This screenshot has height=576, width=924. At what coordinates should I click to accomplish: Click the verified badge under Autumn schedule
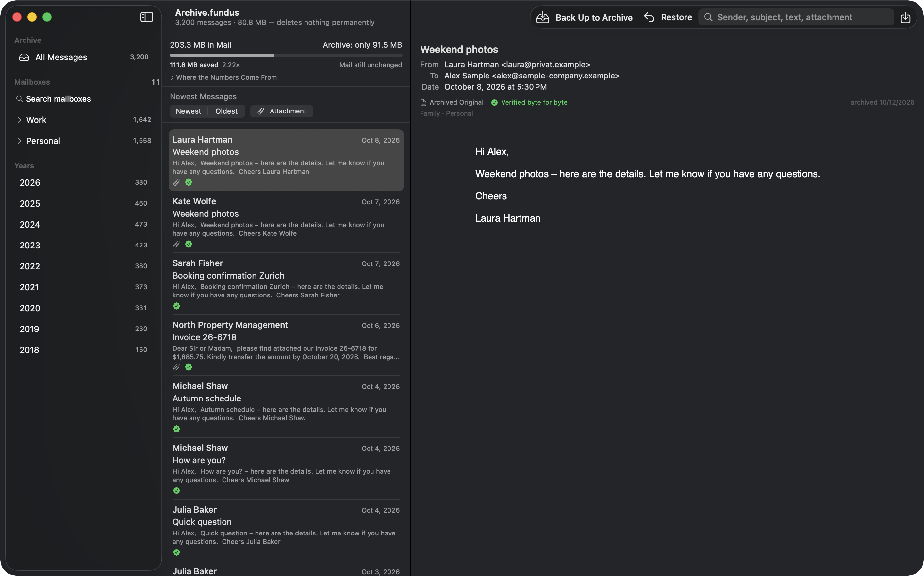(x=176, y=429)
